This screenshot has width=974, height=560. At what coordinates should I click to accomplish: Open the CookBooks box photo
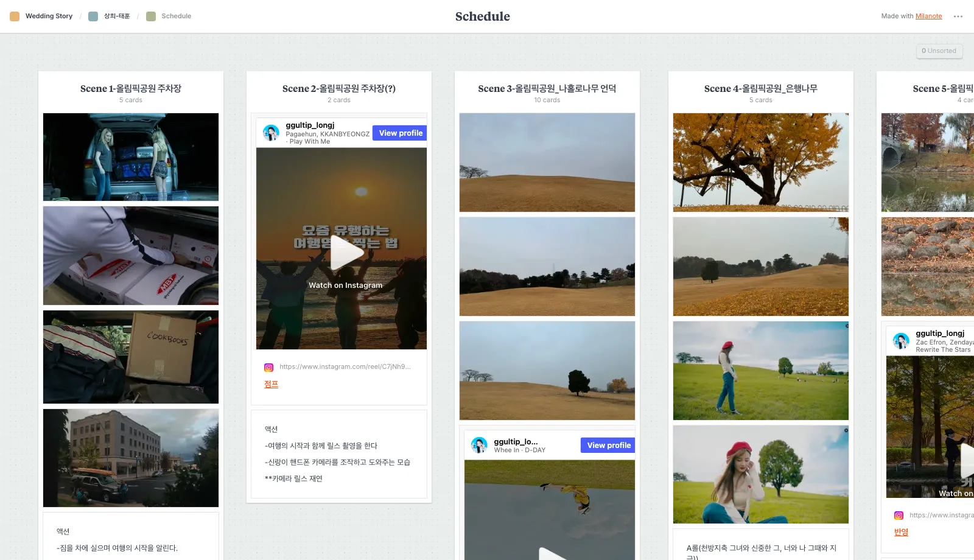click(131, 357)
